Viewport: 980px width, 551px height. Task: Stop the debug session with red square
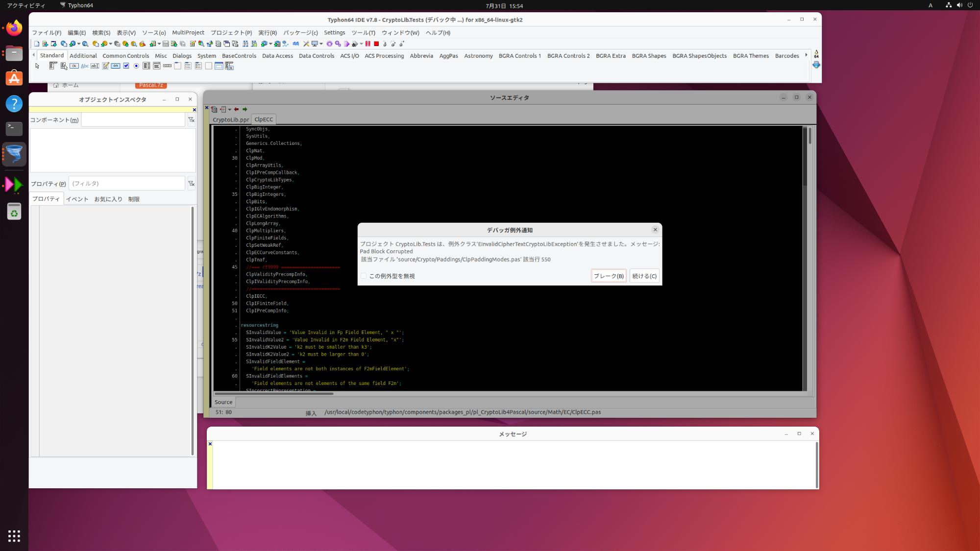[376, 44]
